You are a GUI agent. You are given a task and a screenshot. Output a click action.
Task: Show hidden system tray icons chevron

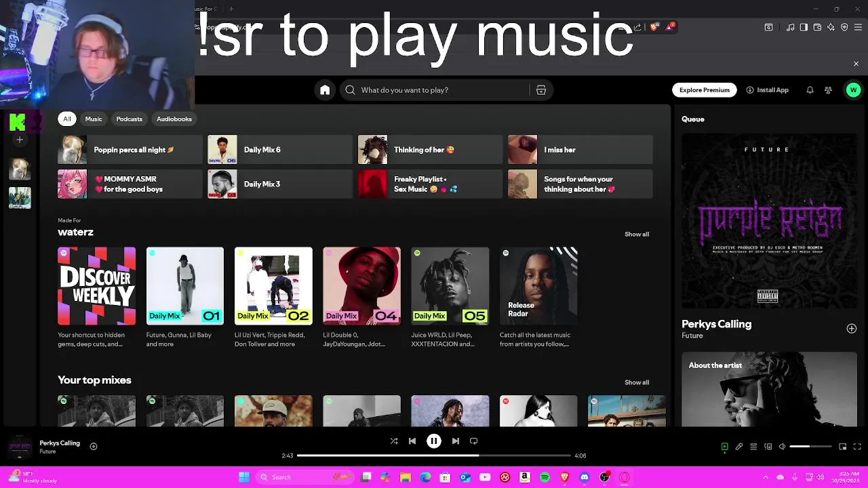pos(766,477)
